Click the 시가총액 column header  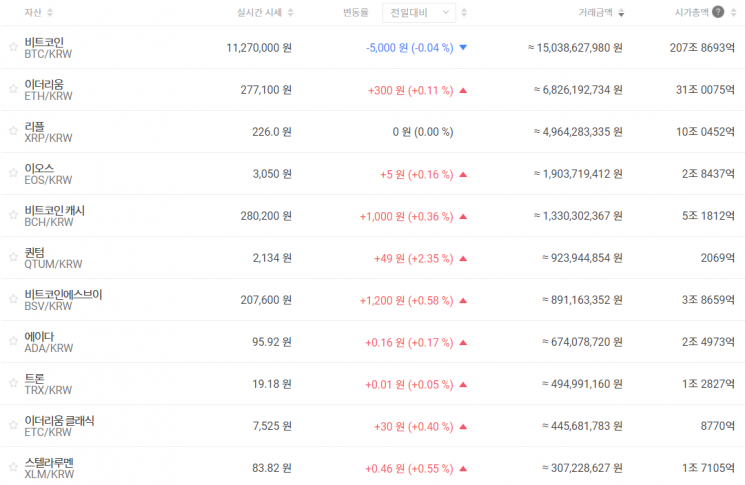point(691,13)
